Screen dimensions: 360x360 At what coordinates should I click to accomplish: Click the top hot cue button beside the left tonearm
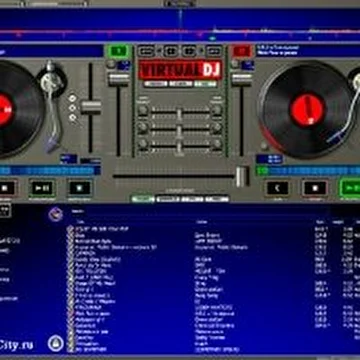tap(72, 98)
